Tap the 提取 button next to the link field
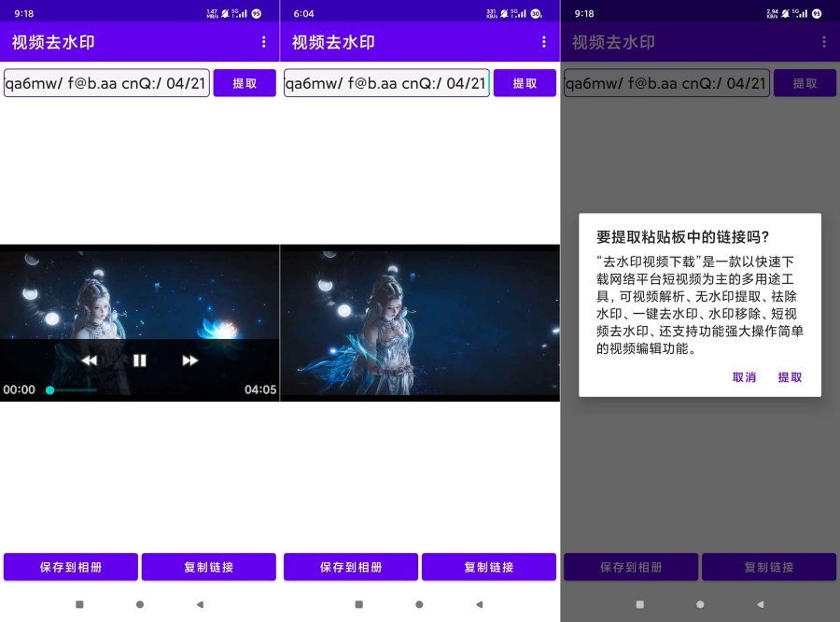The height and width of the screenshot is (622, 840). pyautogui.click(x=245, y=83)
